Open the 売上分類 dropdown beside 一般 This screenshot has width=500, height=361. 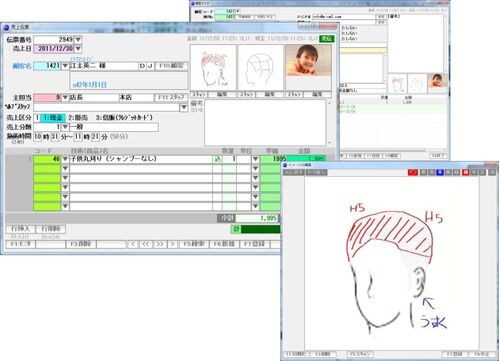(x=65, y=127)
